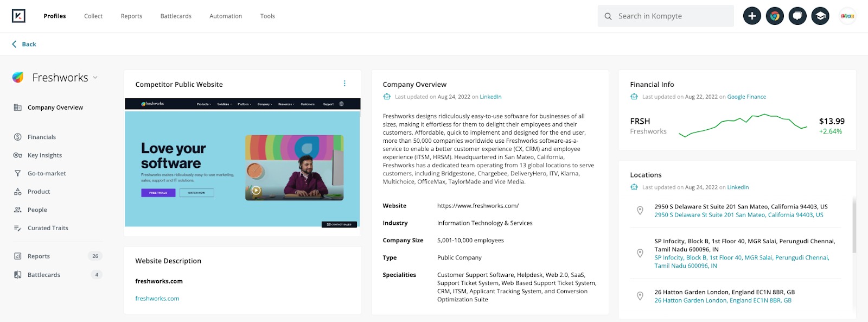
Task: Go back using the Back link
Action: tap(24, 45)
